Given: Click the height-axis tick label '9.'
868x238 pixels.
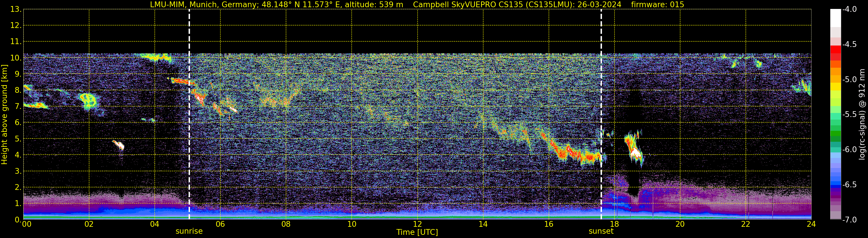Looking at the screenshot, I should (18, 74).
